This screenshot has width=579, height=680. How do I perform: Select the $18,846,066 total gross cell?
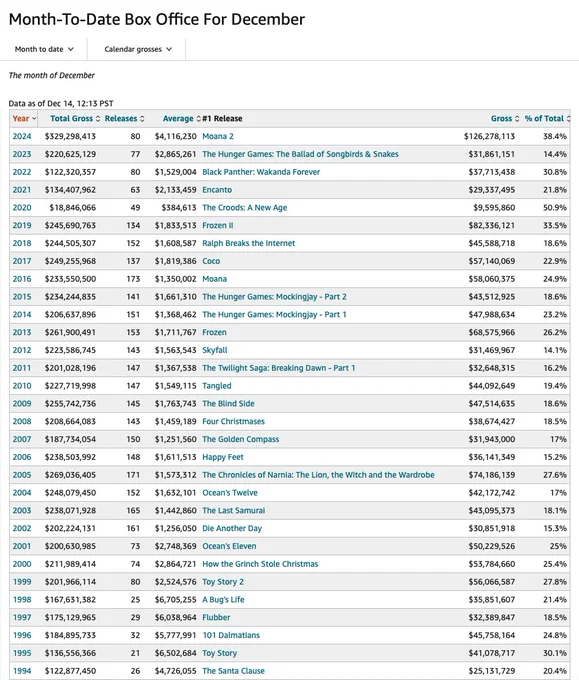coord(72,207)
